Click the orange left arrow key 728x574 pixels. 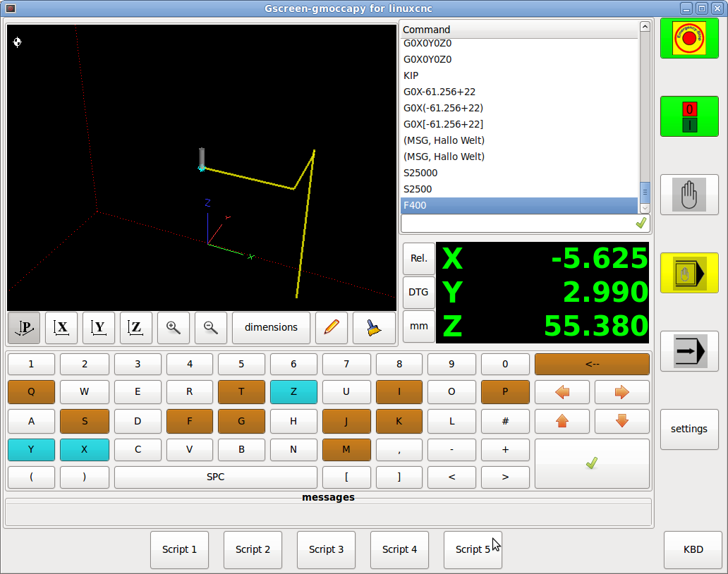coord(562,393)
